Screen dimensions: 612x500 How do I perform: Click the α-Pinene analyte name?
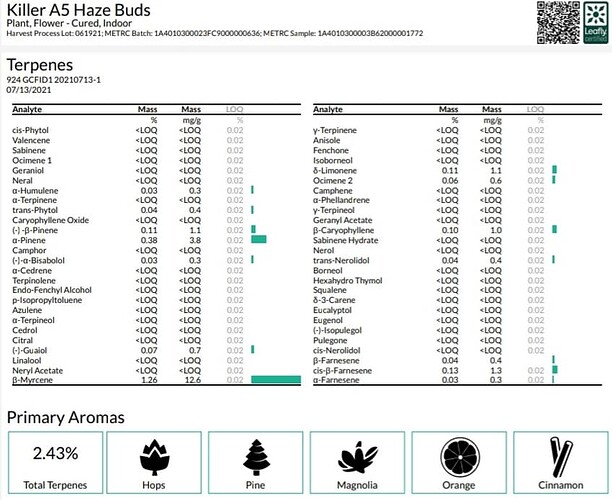click(x=29, y=240)
